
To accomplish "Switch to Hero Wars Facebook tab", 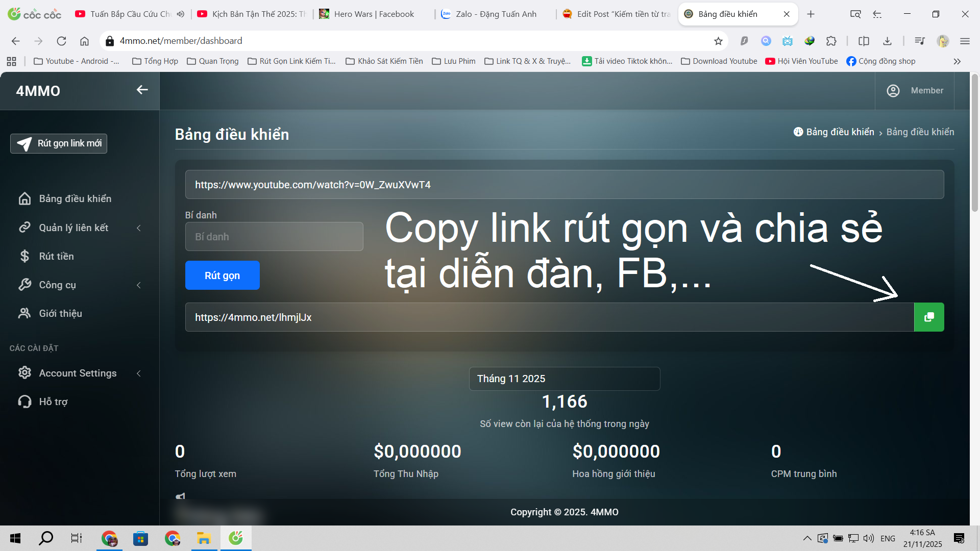I will (x=374, y=14).
